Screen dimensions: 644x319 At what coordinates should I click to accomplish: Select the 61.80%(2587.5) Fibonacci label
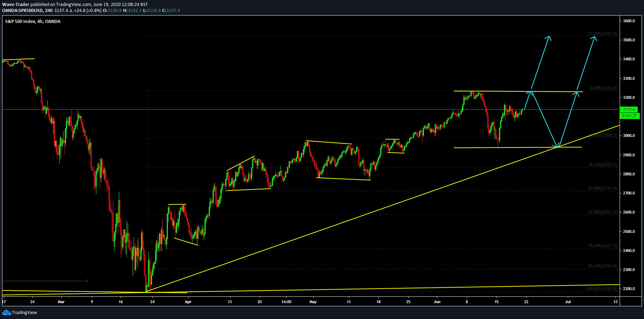[x=602, y=212]
